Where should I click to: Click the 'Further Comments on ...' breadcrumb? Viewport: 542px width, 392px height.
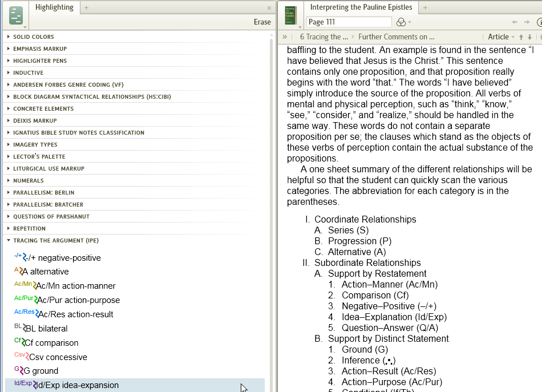[x=396, y=37]
